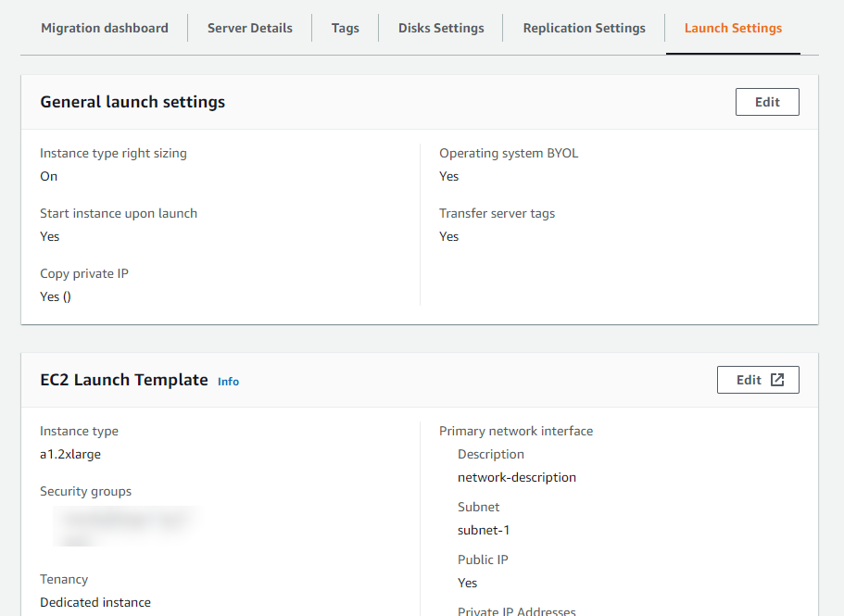Screen dimensions: 844x616
Task: Click the Dedicated instance tenancy value
Action: point(95,602)
